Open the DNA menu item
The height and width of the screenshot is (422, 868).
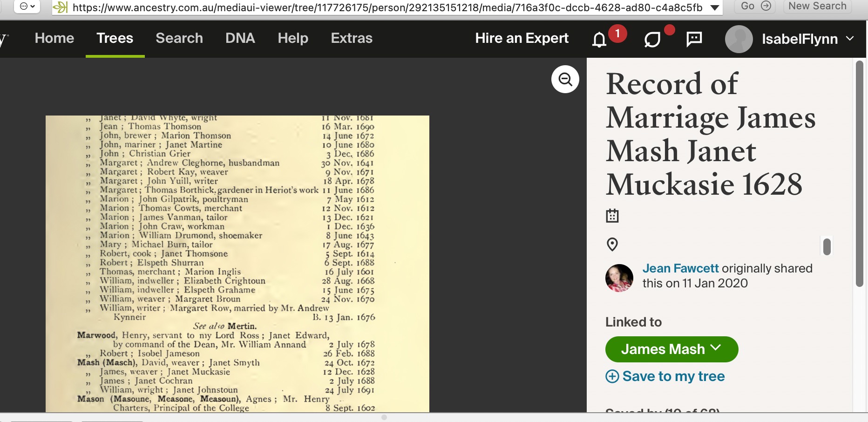pos(240,38)
